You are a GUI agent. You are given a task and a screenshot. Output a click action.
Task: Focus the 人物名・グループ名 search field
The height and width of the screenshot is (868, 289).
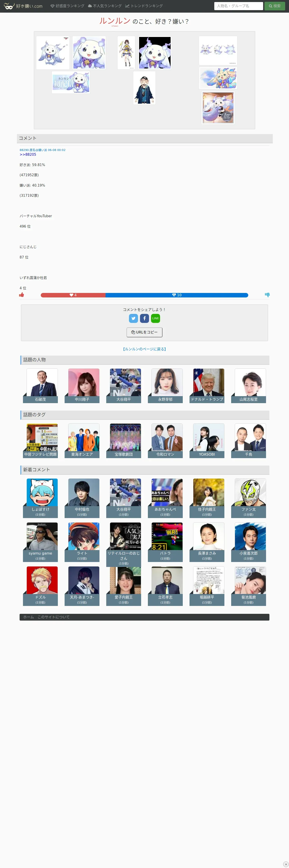pos(238,6)
